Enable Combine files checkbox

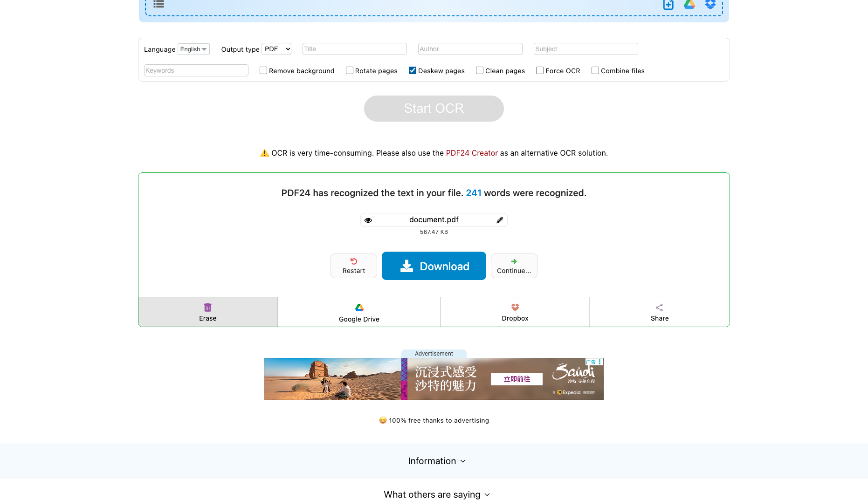tap(595, 70)
